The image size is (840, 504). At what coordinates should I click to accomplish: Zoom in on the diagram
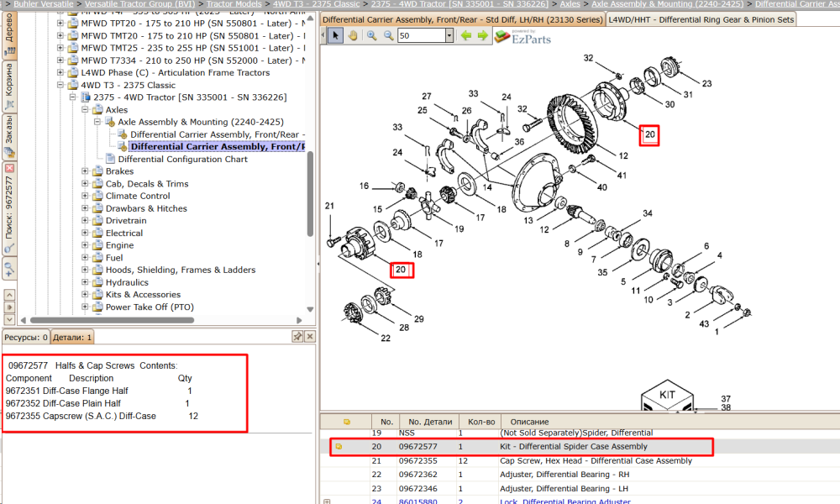[372, 36]
